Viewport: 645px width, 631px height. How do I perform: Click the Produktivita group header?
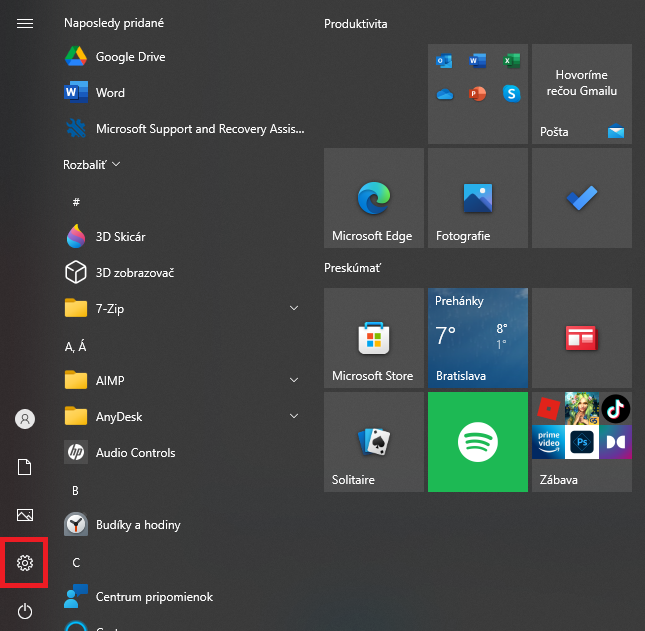click(355, 24)
